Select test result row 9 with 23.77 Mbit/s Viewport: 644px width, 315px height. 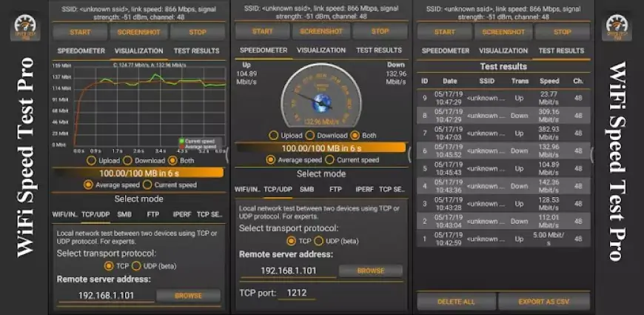503,98
